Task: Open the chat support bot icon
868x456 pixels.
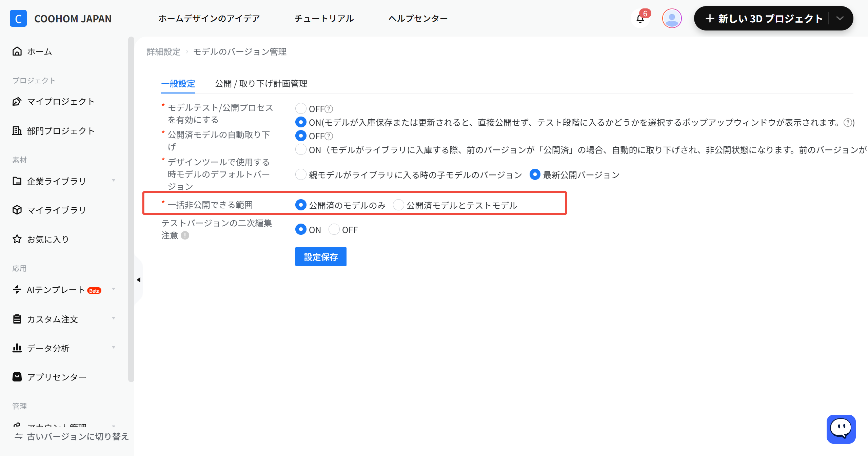Action: tap(841, 429)
